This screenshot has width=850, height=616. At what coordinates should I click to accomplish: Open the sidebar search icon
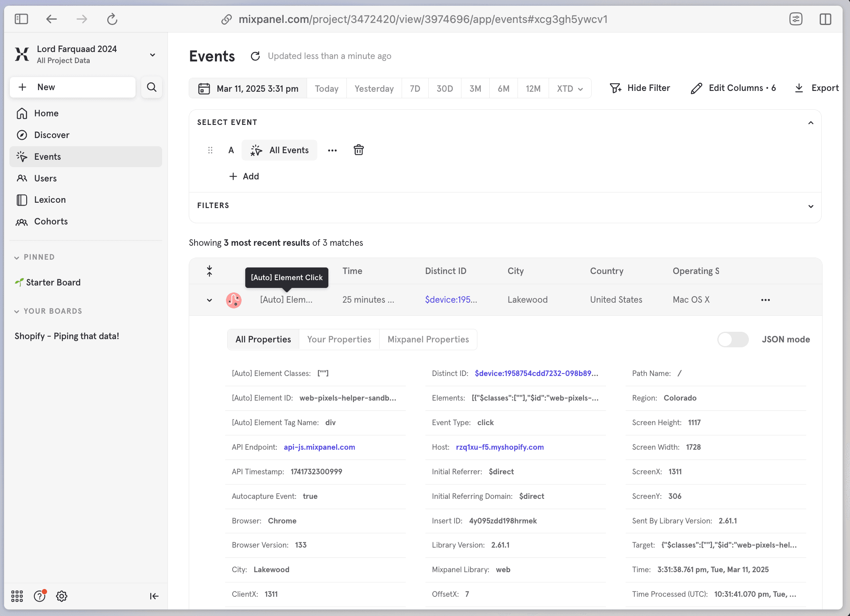coord(151,87)
